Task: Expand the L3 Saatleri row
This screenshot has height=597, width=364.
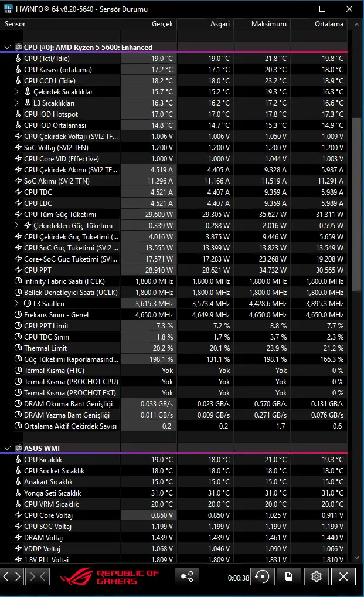Action: click(x=16, y=303)
